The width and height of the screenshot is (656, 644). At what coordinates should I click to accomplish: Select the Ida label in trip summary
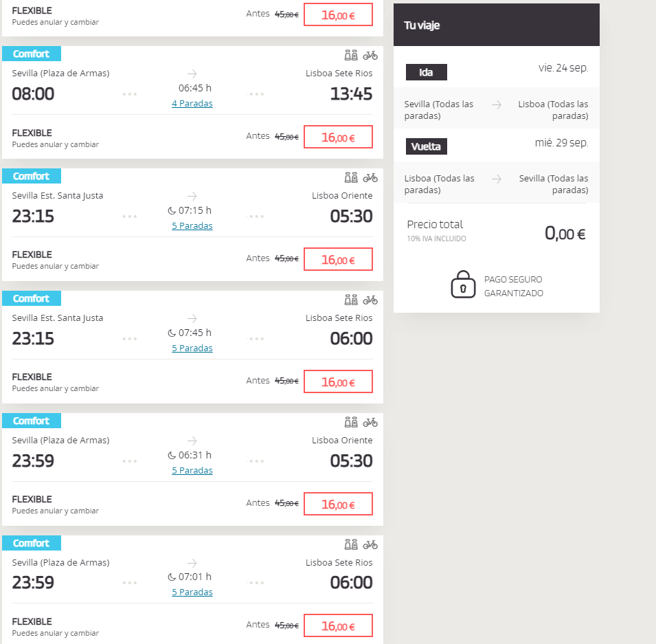(x=427, y=72)
